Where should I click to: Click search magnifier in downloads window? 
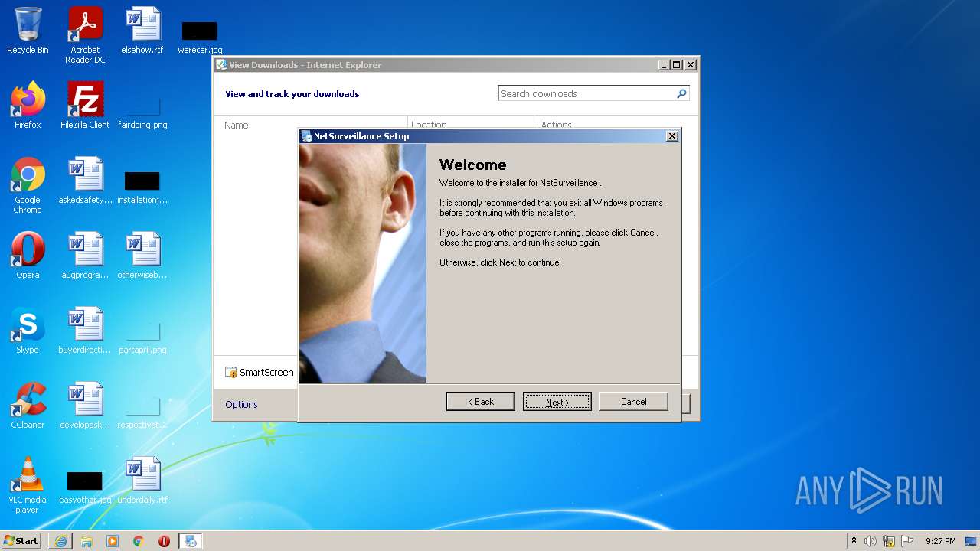[681, 93]
